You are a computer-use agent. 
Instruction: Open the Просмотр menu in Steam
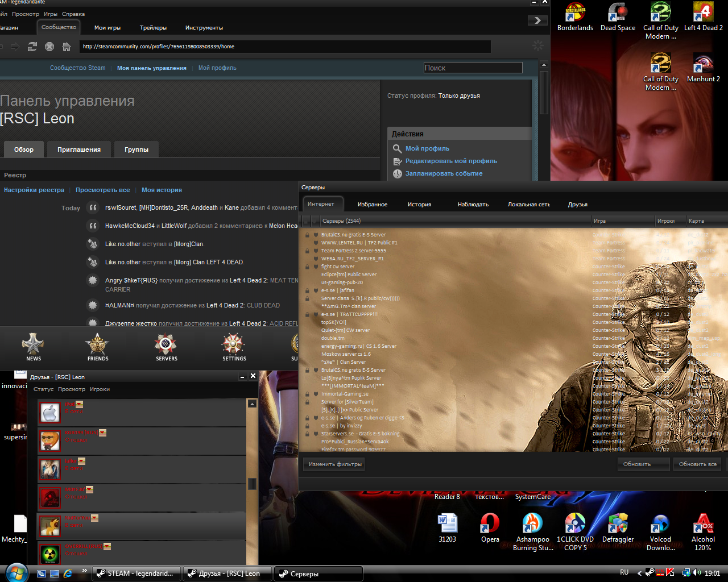26,14
